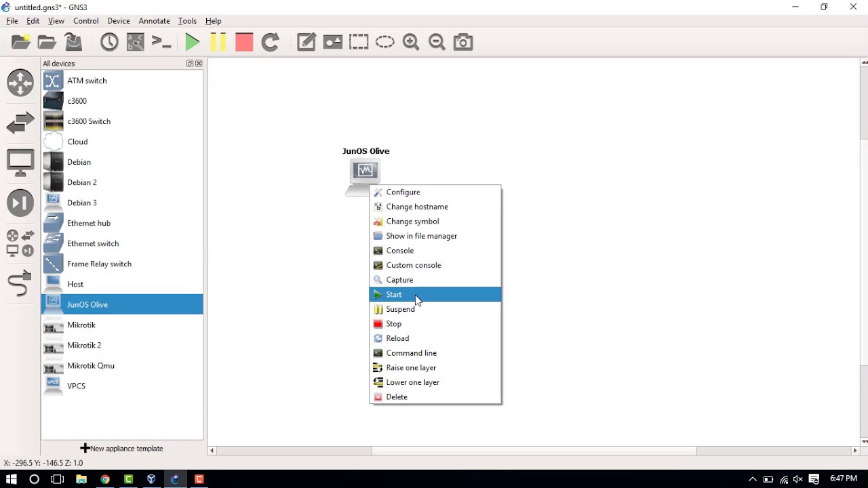Screen dimensions: 868x488
Task: Browse end devices monitor icon in sidebar
Action: coord(20,162)
